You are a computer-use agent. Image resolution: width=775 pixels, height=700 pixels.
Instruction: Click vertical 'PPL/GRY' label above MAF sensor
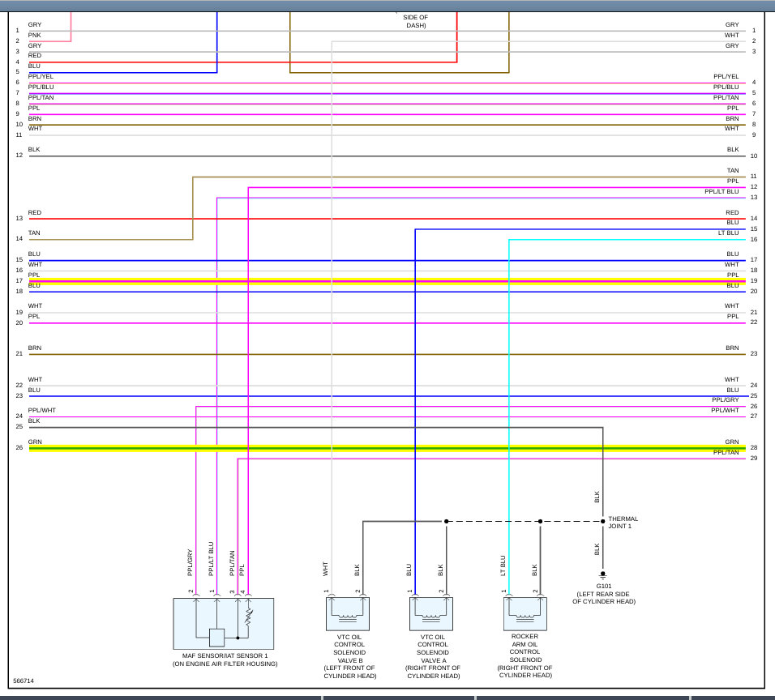coord(190,562)
